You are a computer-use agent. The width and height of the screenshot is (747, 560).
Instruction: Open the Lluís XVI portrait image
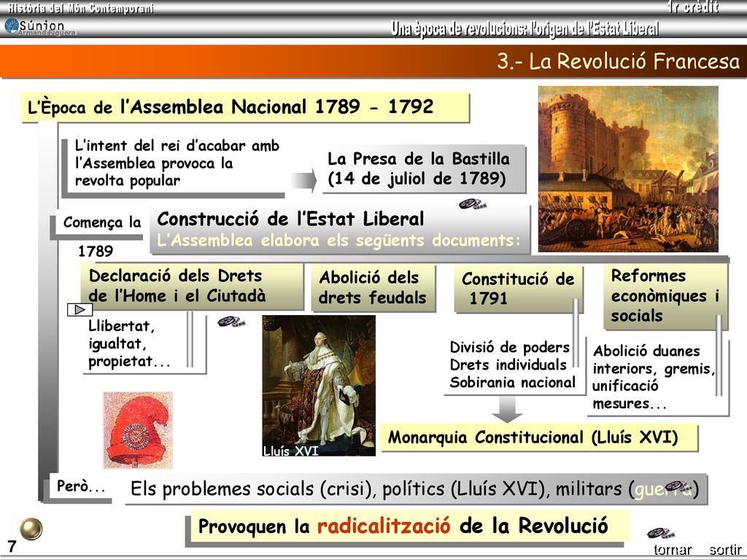319,386
